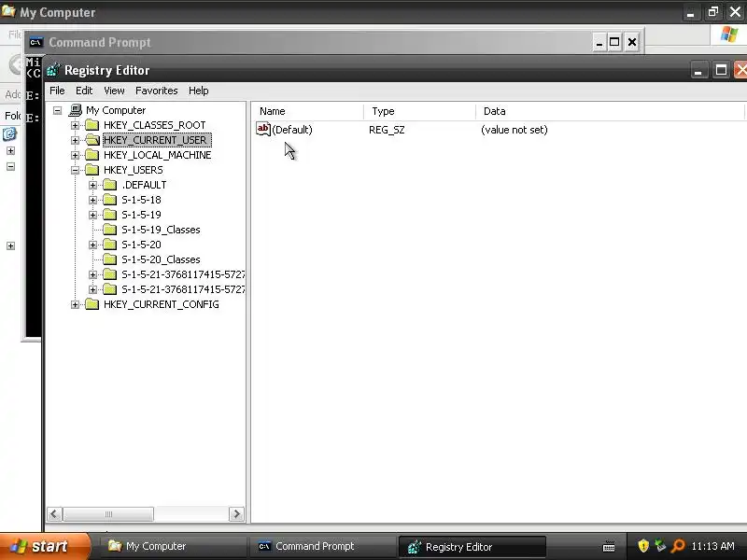Select the HKEY_LOCAL_MACHINE label

click(157, 155)
